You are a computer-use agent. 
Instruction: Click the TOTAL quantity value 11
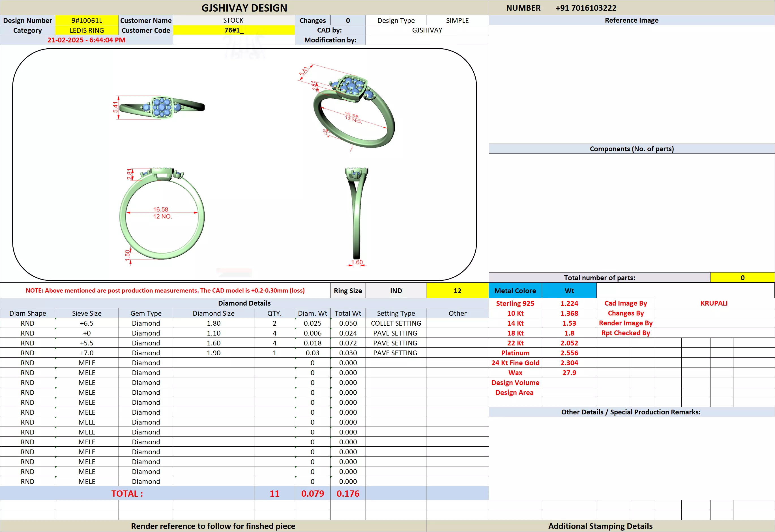coord(274,493)
